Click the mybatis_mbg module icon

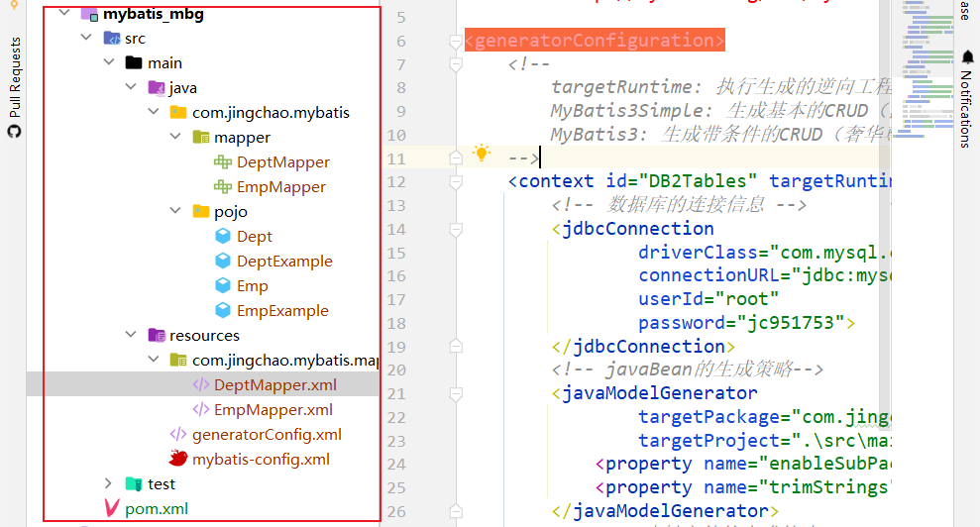click(89, 14)
